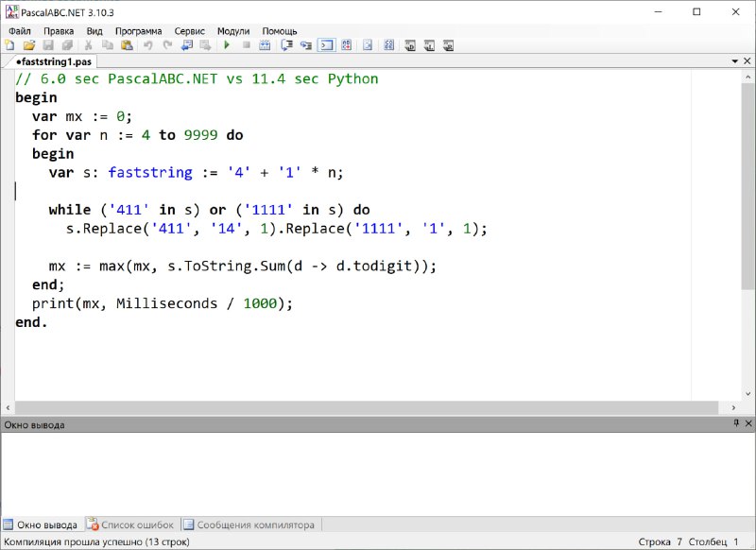Image resolution: width=756 pixels, height=550 pixels.
Task: Click the comment line about Python timing
Action: pos(197,78)
